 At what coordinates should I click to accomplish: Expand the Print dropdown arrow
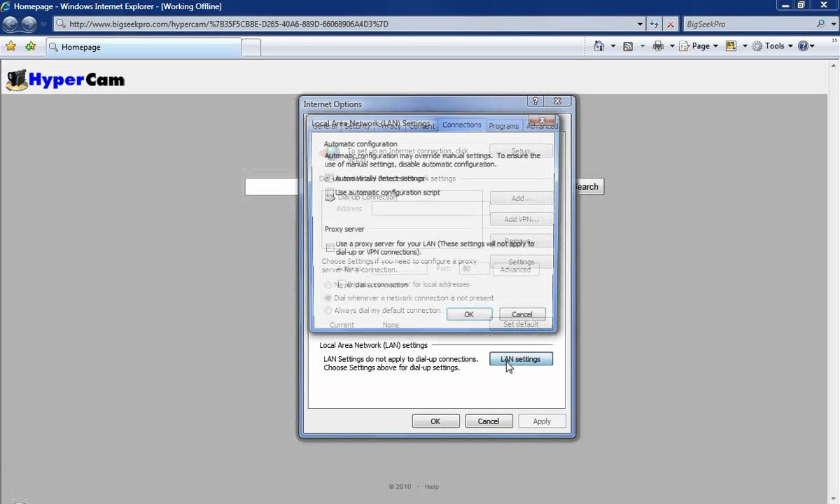point(672,46)
